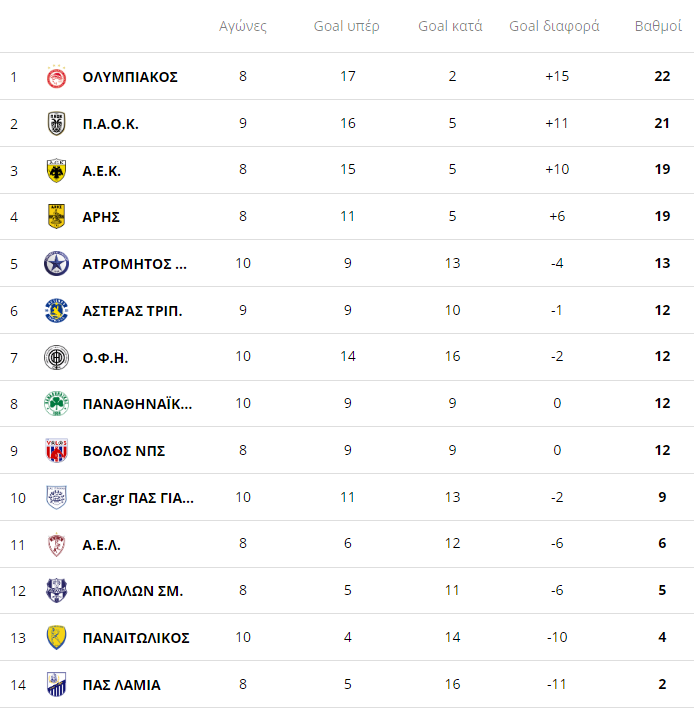694x708 pixels.
Task: Open the ΠΑΝΑΙΤΩΛΙΚΟΣ team link
Action: (x=136, y=638)
